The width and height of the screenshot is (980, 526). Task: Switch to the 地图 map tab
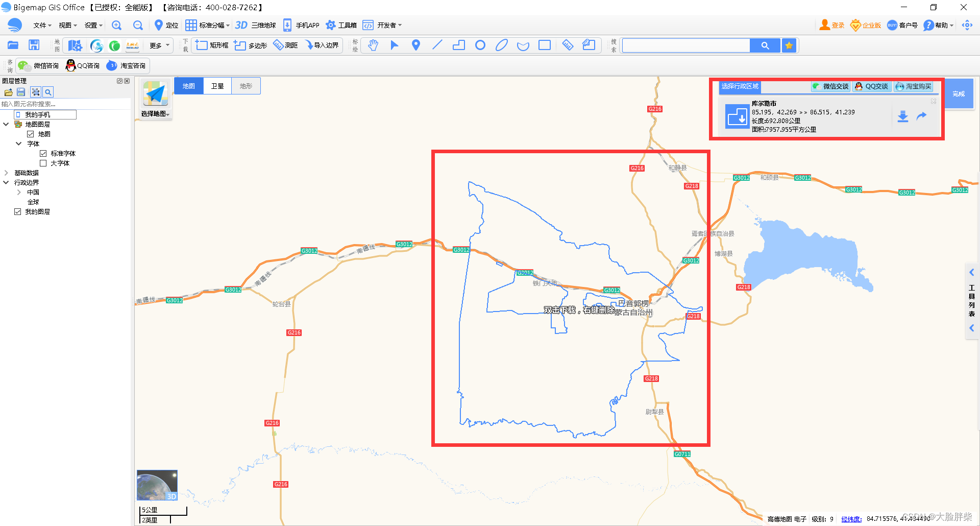pyautogui.click(x=189, y=86)
